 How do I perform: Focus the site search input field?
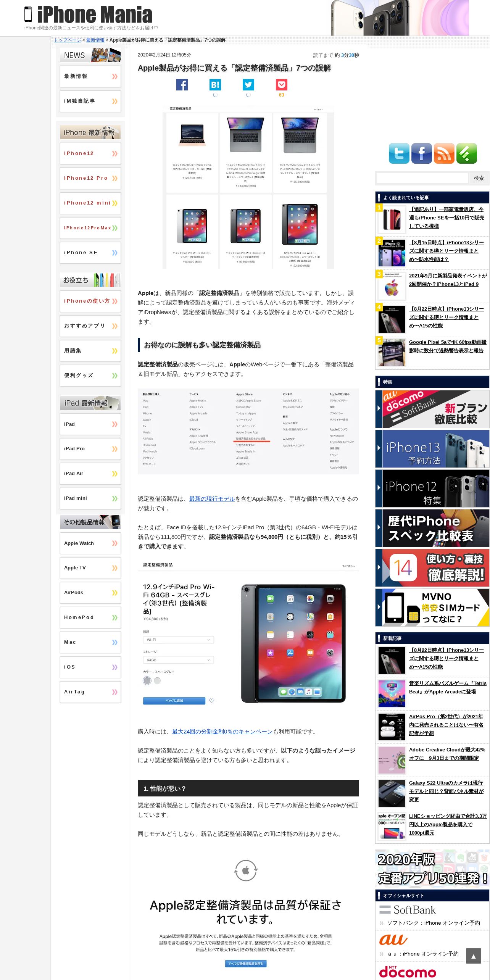point(422,178)
